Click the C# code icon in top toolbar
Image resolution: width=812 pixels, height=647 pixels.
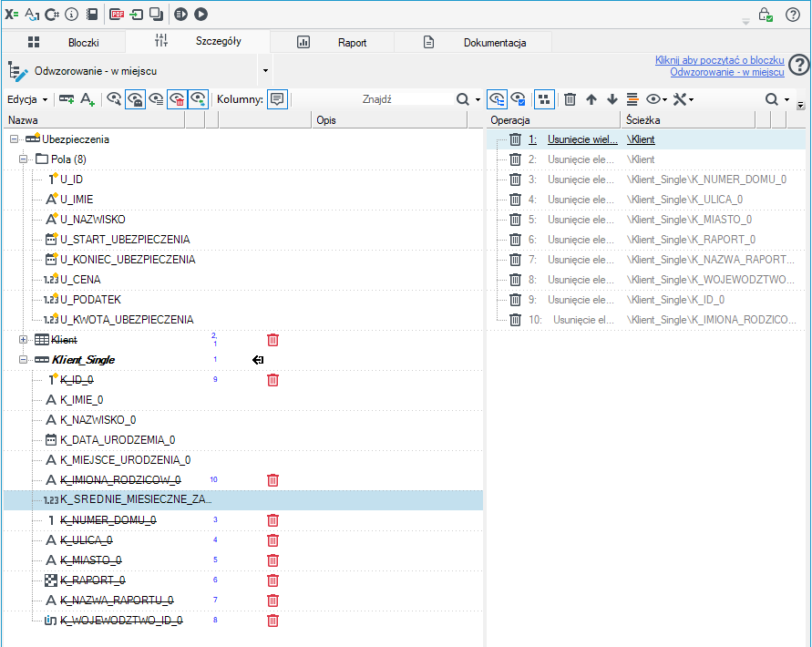(52, 14)
